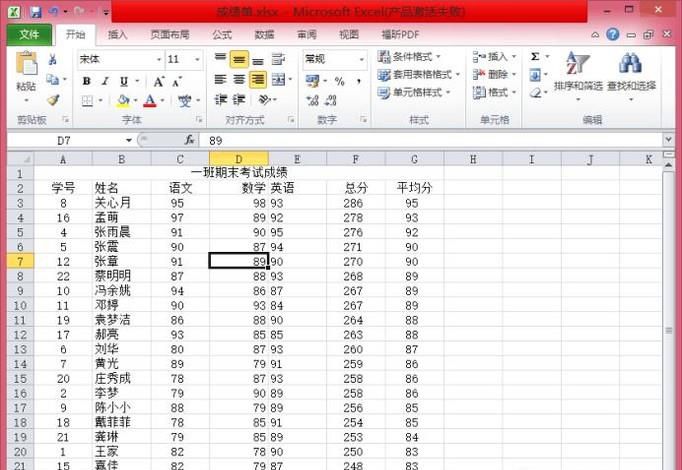Click 插入 insert cells button
The width and height of the screenshot is (682, 470).
(x=495, y=57)
